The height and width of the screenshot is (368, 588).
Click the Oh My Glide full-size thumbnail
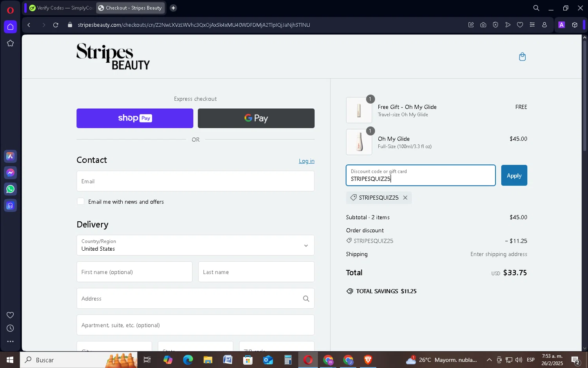point(359,142)
